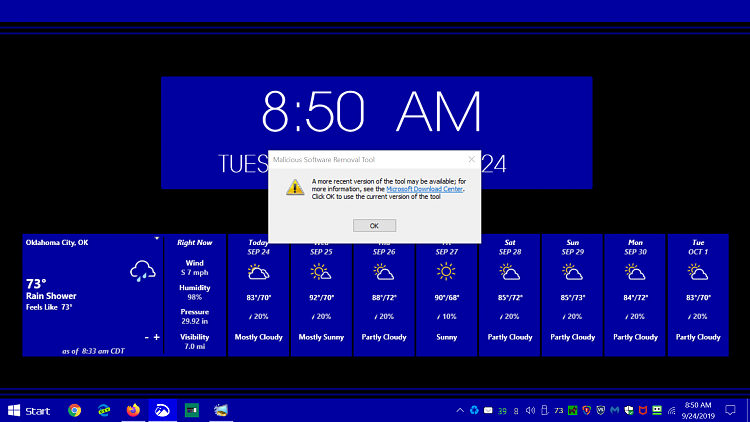Click the minus button in weather panel

point(146,337)
